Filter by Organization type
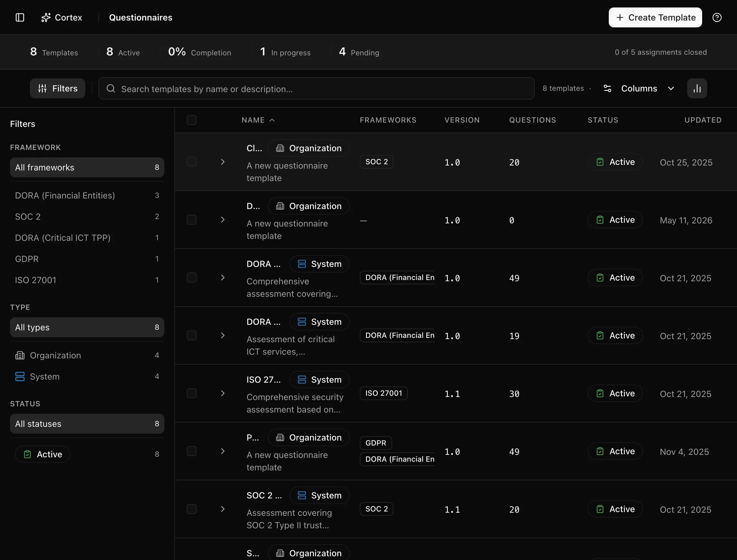 pyautogui.click(x=87, y=355)
